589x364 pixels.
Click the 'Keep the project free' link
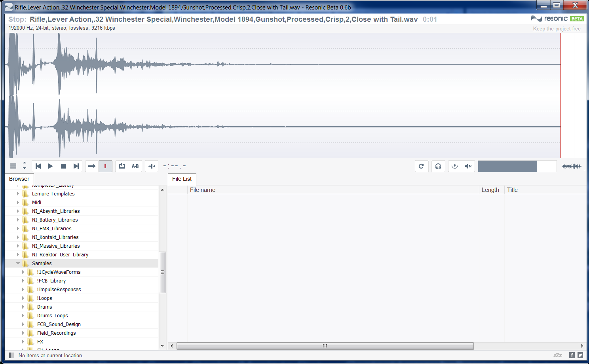click(x=557, y=28)
